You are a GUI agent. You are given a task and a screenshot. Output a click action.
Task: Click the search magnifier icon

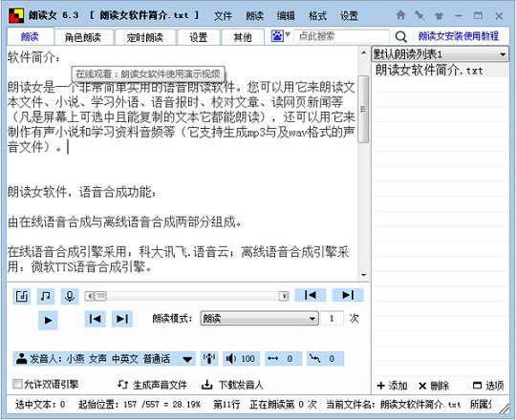tap(400, 37)
